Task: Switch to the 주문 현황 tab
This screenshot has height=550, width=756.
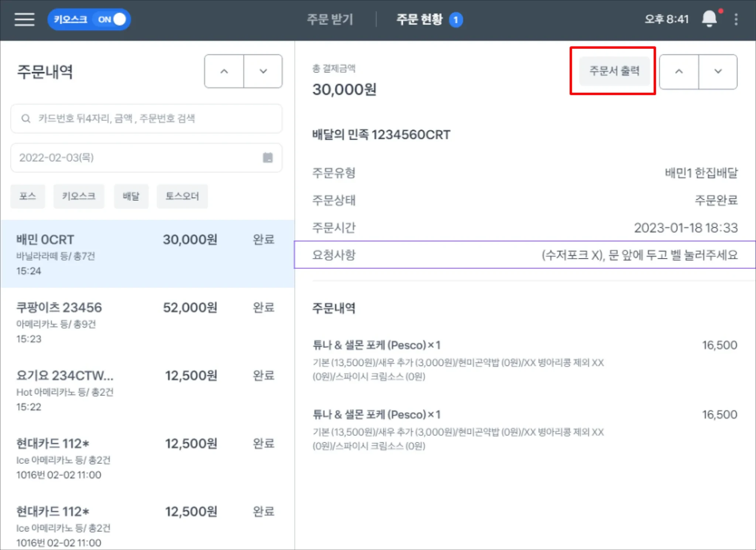Action: pyautogui.click(x=419, y=19)
